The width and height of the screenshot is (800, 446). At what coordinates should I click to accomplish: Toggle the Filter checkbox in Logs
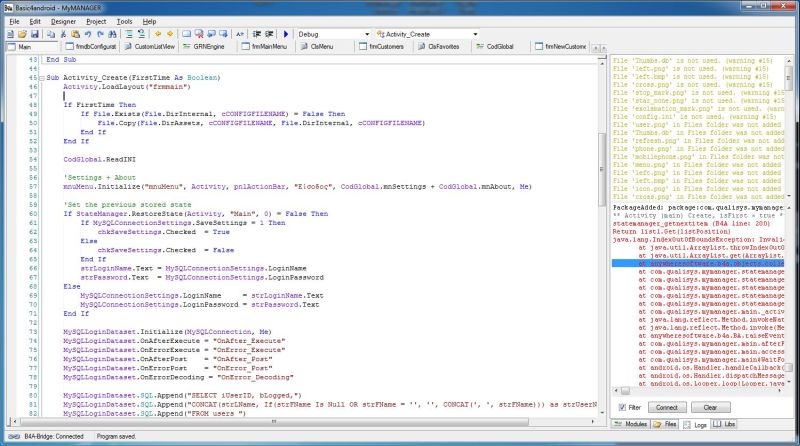click(623, 408)
